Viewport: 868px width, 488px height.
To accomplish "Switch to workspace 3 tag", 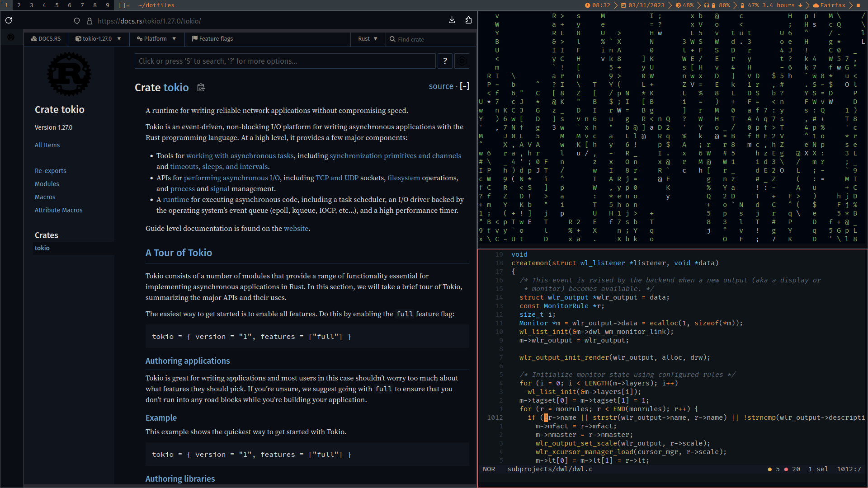I will [32, 5].
